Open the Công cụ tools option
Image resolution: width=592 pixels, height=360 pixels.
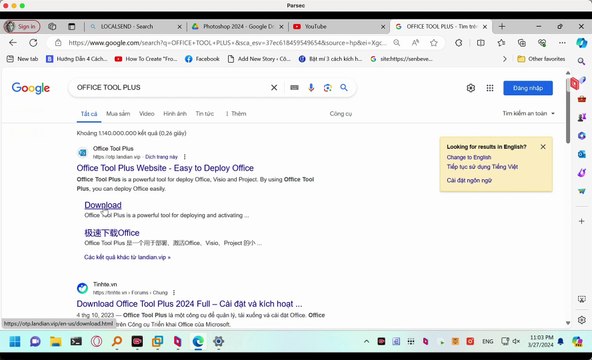click(x=341, y=114)
